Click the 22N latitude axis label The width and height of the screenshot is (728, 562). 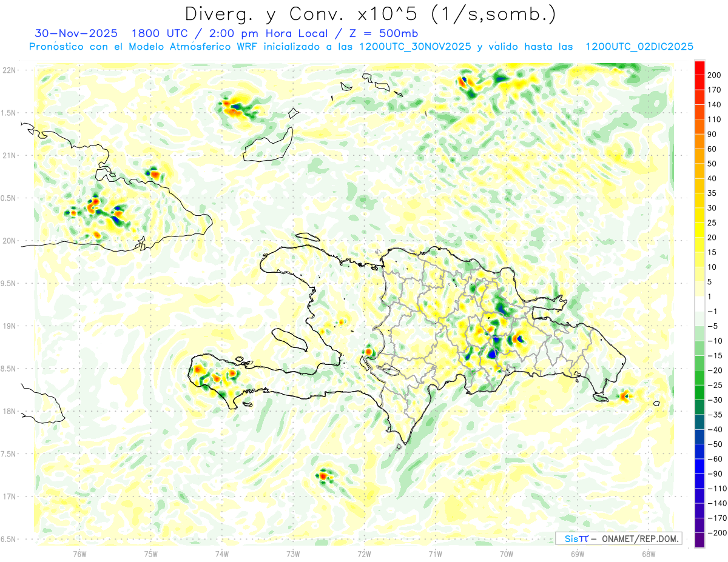10,70
